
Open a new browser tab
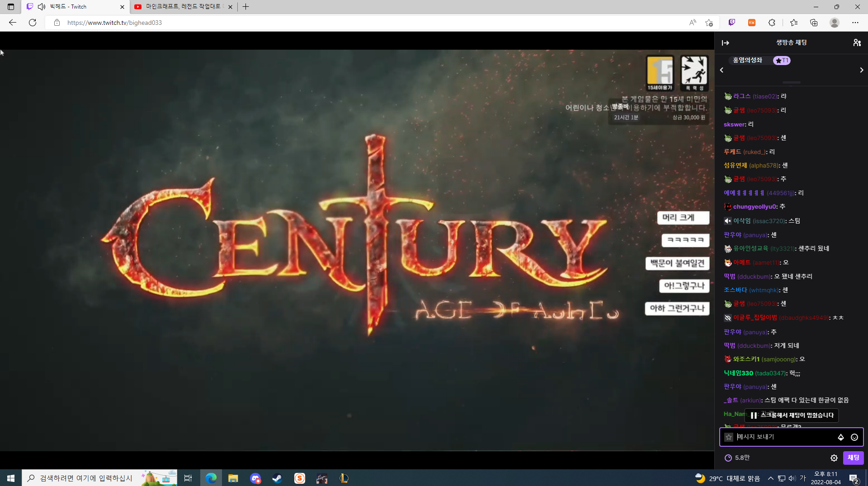[x=245, y=7]
